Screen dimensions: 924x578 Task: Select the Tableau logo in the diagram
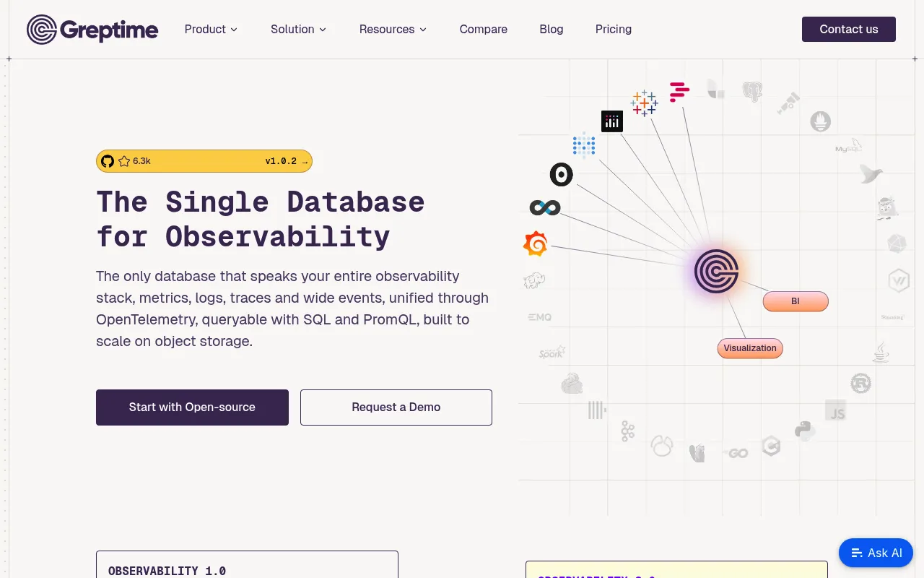[644, 103]
